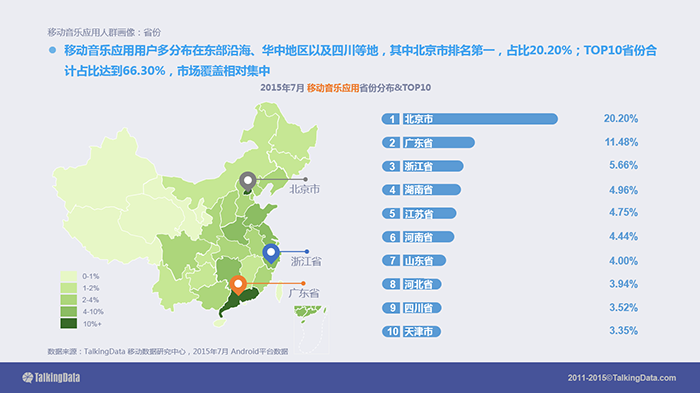Select the 河北省 bar in ranking
The image size is (700, 393).
point(422,284)
